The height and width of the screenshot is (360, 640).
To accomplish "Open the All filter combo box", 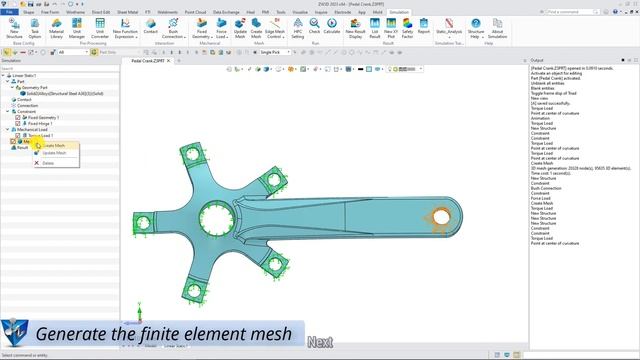I will 73,52.
